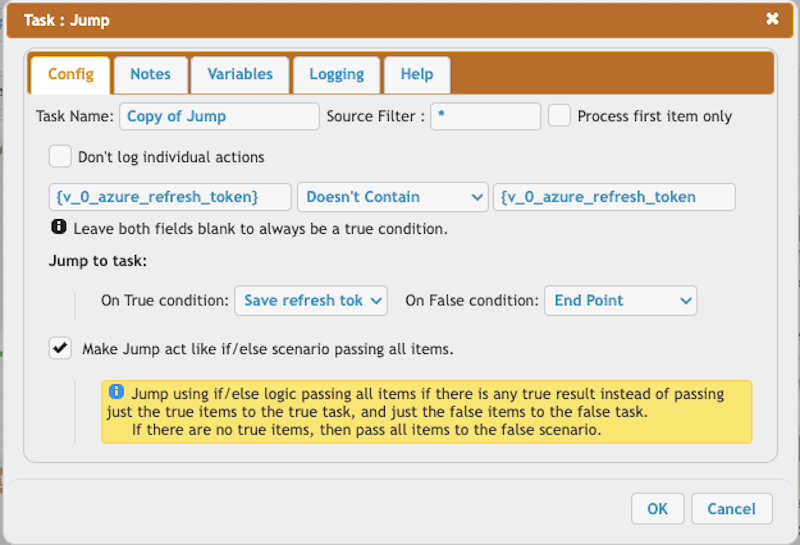
Task: Click the Cancel button
Action: [732, 508]
